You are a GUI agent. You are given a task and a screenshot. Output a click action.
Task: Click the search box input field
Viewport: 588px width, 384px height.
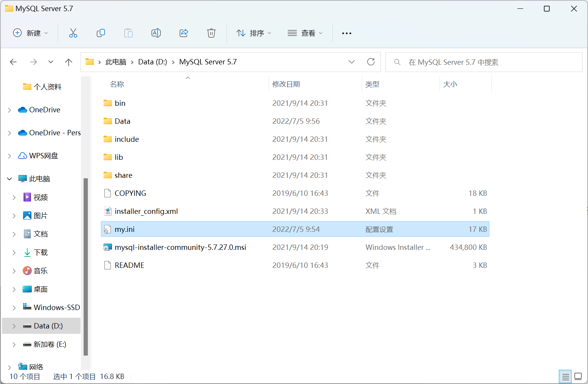(484, 62)
